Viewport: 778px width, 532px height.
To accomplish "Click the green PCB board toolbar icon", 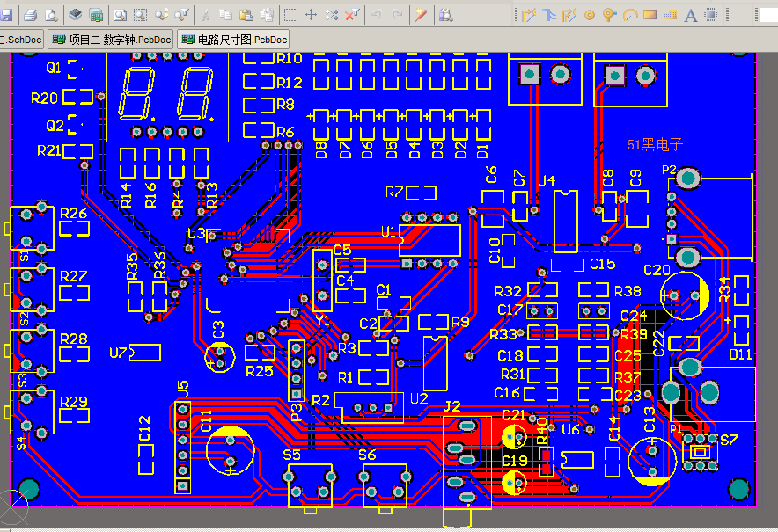I will pyautogui.click(x=96, y=15).
